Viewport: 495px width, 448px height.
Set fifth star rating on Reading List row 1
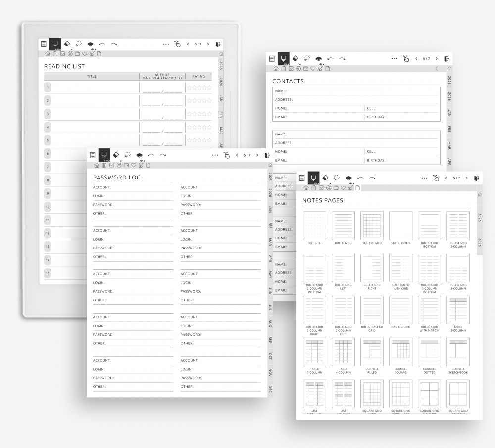tap(209, 88)
